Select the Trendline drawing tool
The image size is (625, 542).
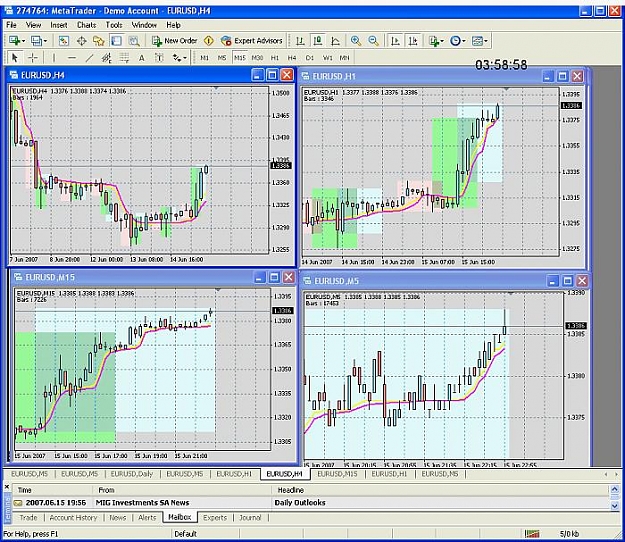(x=89, y=58)
